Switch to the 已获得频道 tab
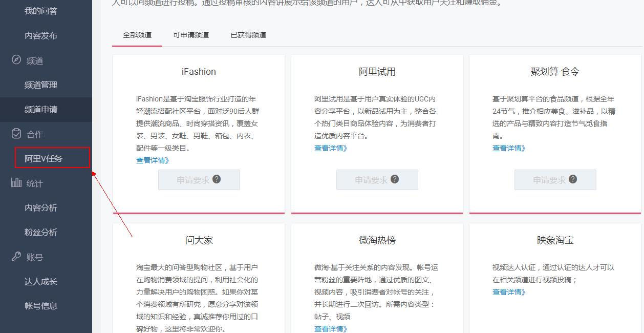 [248, 35]
